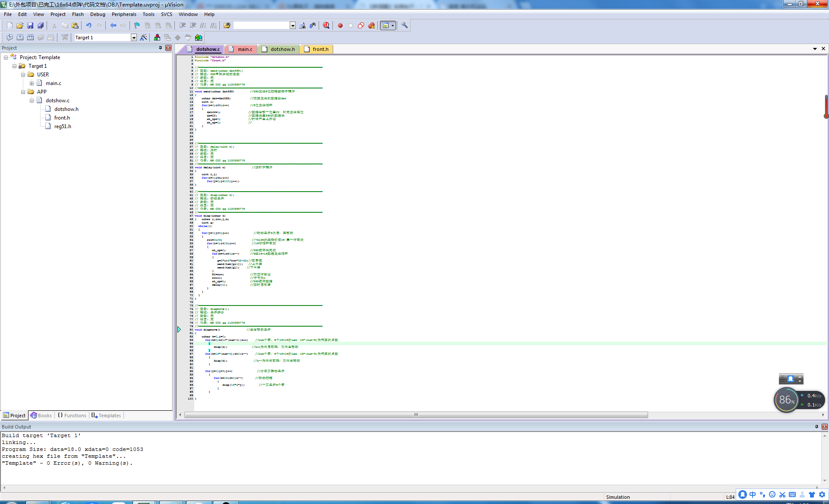Click the editor's horizontal scrollbar thumb
The width and height of the screenshot is (829, 504).
point(416,415)
